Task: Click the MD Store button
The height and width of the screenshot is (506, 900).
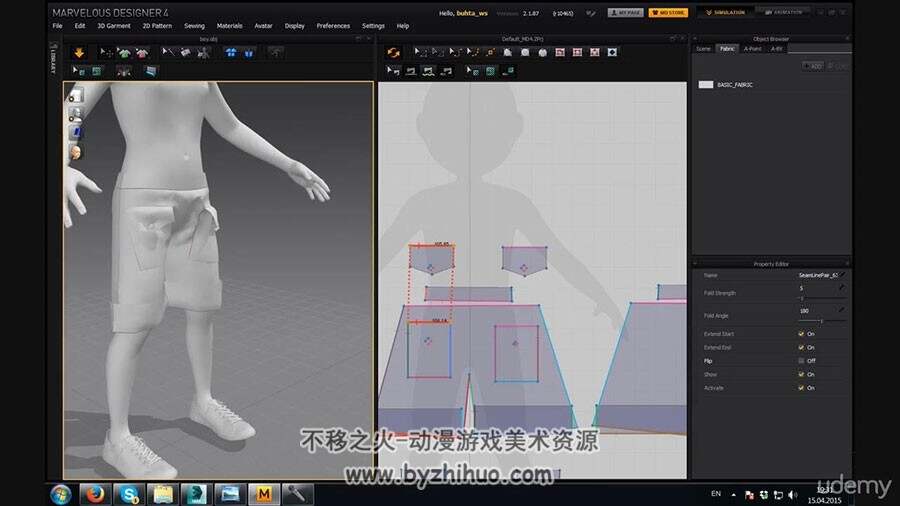Action: tap(668, 12)
